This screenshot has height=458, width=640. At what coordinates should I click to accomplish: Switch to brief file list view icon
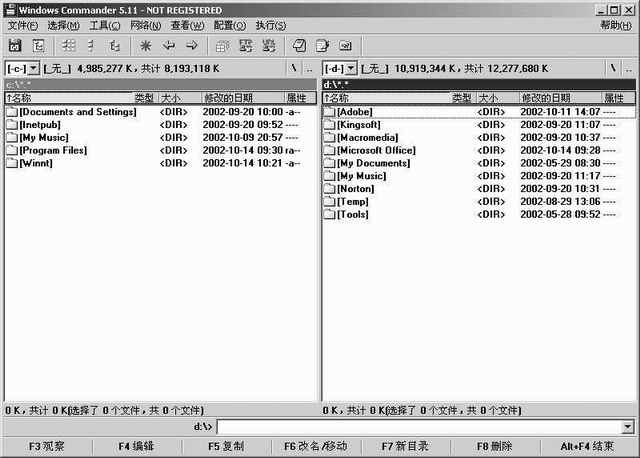pyautogui.click(x=69, y=46)
